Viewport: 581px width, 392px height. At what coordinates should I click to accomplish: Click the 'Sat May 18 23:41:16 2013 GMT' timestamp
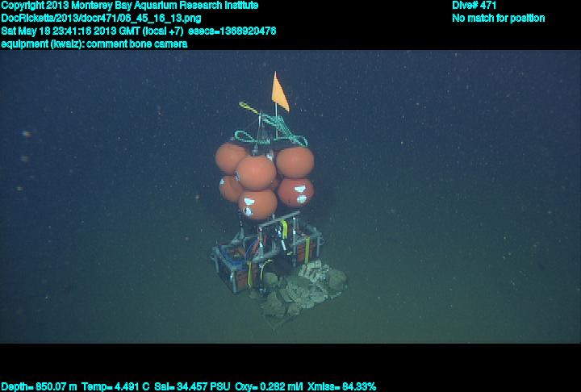point(70,31)
